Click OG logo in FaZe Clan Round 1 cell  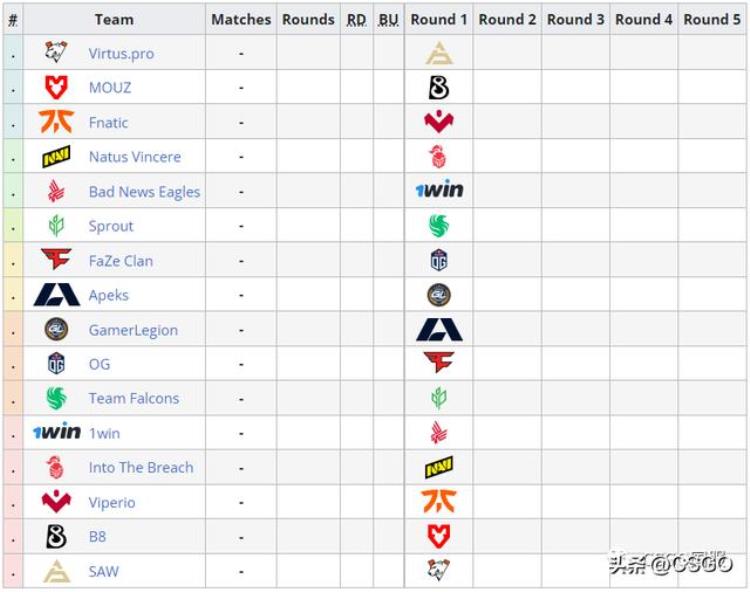[439, 260]
